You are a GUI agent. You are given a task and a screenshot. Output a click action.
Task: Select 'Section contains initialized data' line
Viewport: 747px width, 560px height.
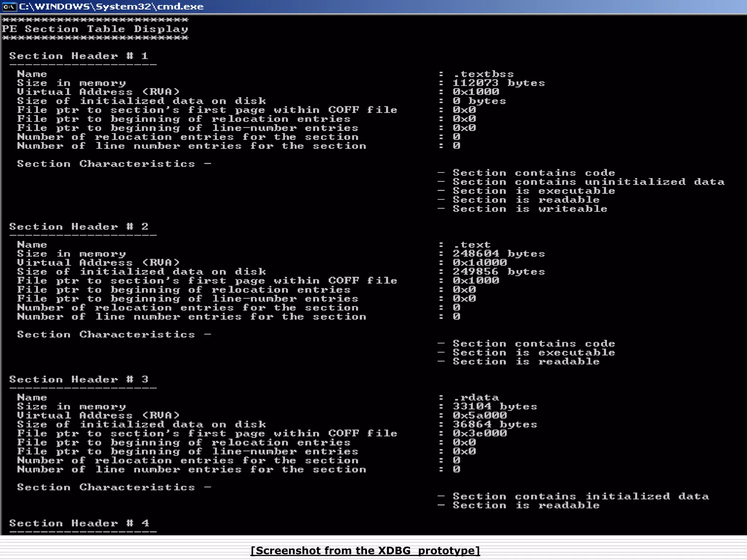tap(581, 497)
